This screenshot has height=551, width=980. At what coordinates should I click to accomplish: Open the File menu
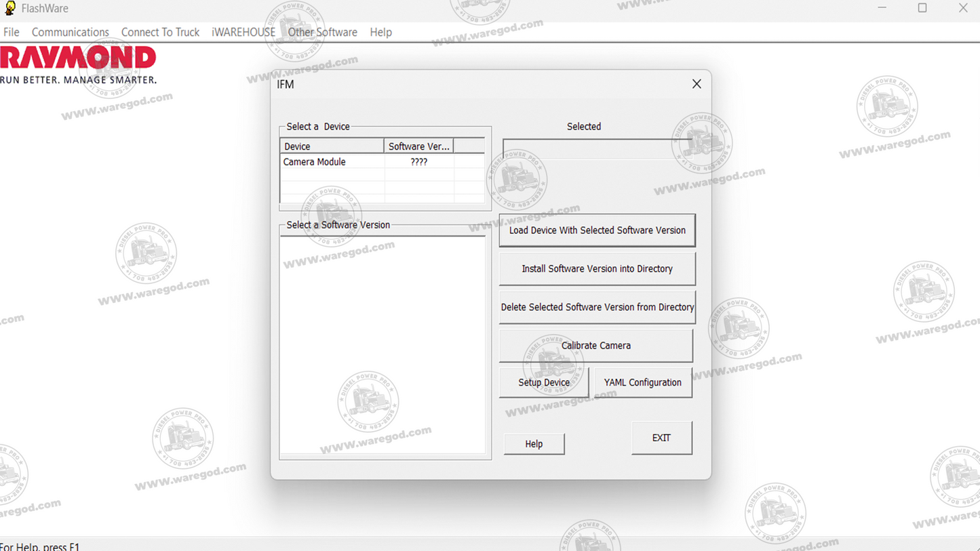coord(12,32)
